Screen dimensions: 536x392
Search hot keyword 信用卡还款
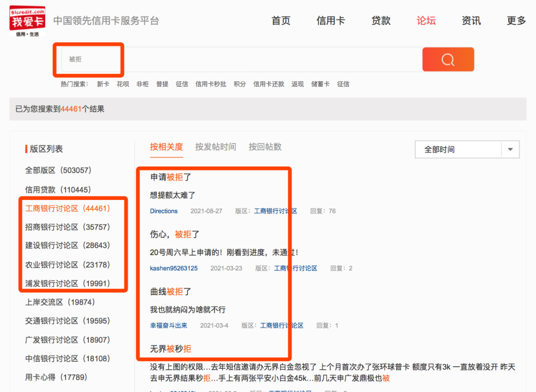[x=268, y=84]
